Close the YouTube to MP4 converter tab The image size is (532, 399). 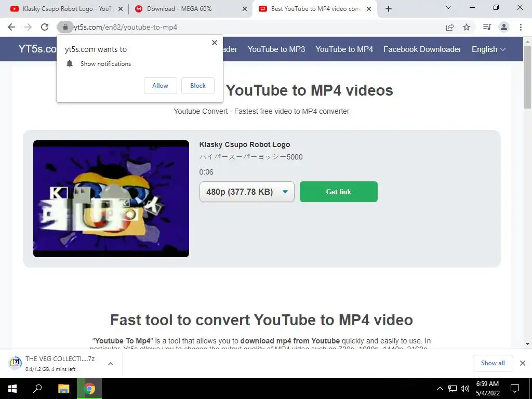369,9
